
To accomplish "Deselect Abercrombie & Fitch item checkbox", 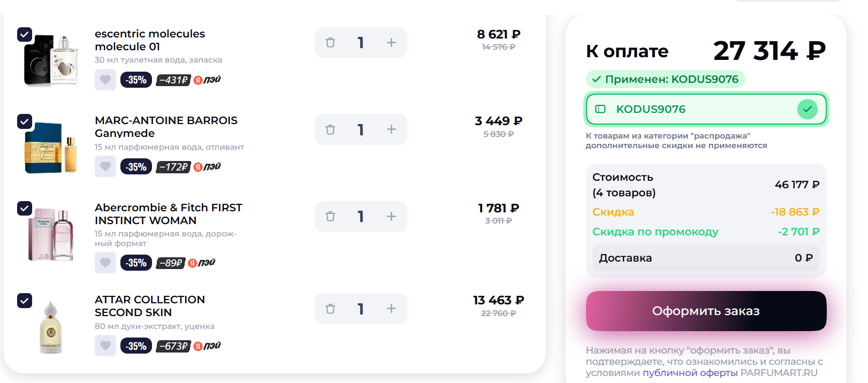I will point(25,208).
